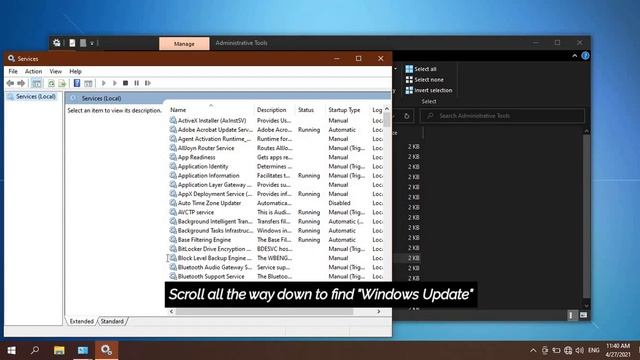Click the services list vertical scrollbar thumb

click(387, 120)
